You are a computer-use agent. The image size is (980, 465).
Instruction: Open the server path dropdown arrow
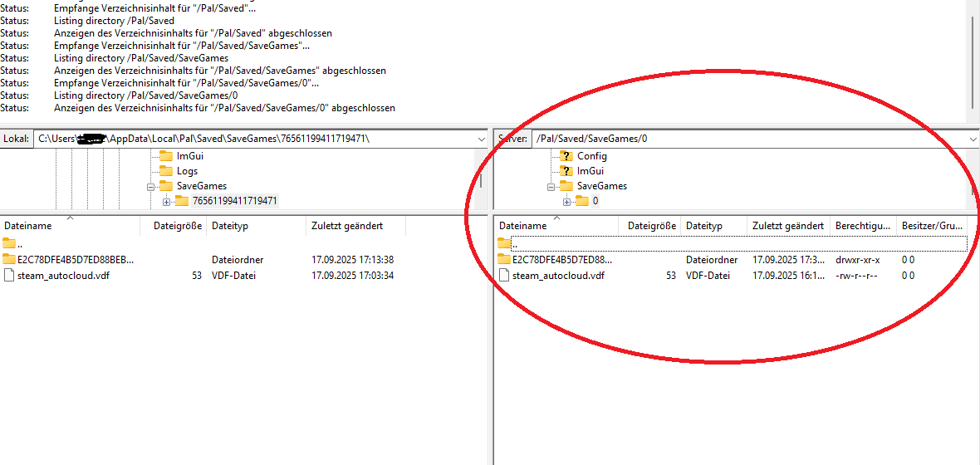tap(973, 139)
